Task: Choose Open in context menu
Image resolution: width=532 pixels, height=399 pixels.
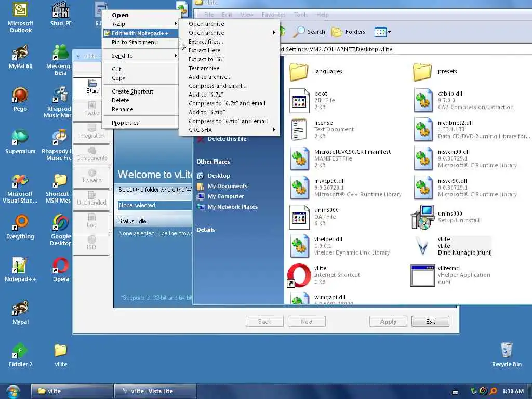Action: pyautogui.click(x=141, y=15)
